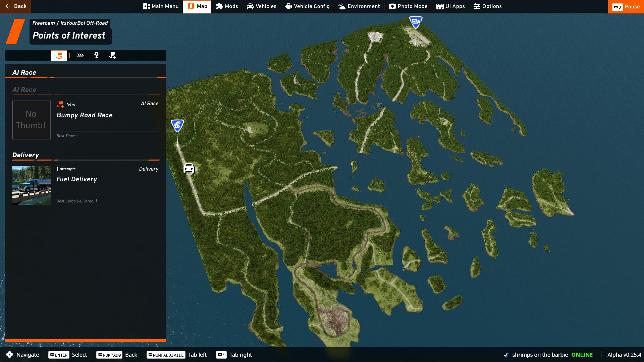Open the Vehicles tab

[262, 6]
